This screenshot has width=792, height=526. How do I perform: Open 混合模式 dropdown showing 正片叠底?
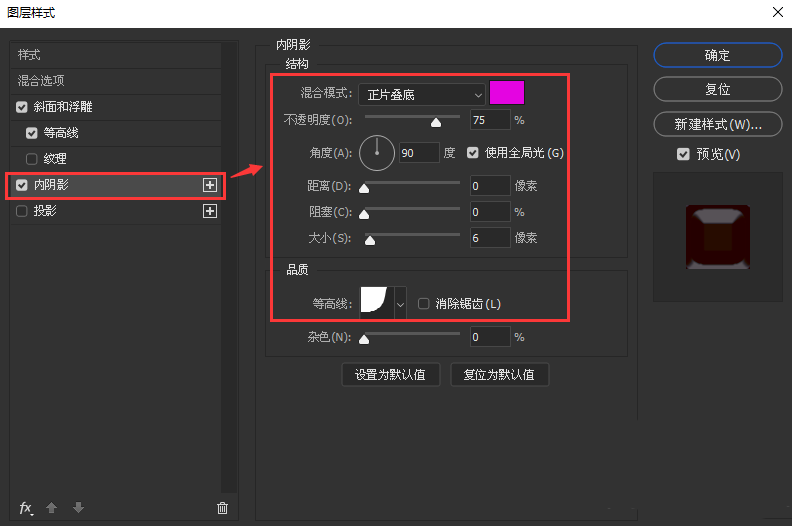point(422,94)
